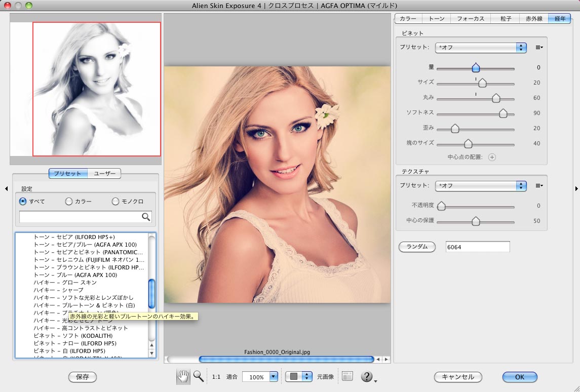The image size is (580, 392).
Task: Select preset ビネット – ナロー (ILFORD HP5)
Action: point(75,343)
